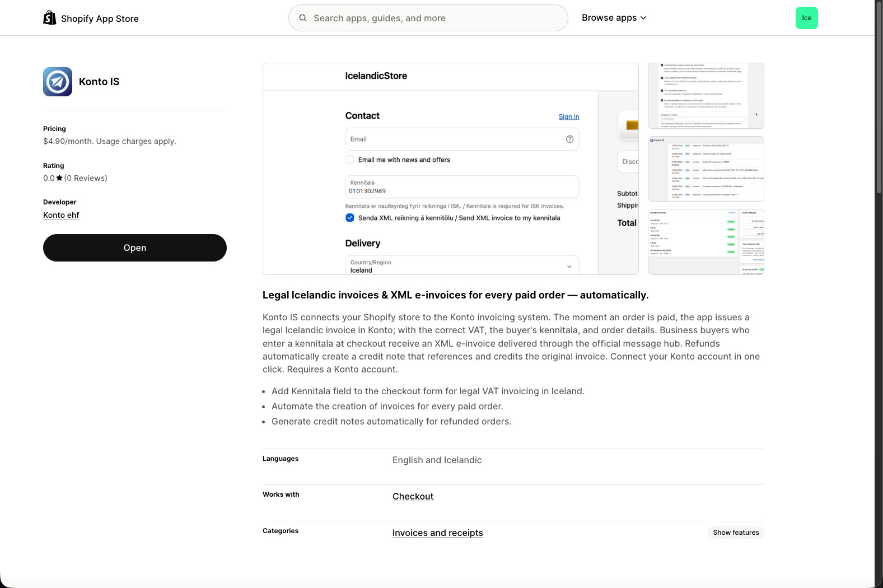Screen dimensions: 883x588
Task: Open the Country/Region Iceland dropdown
Action: 462,265
